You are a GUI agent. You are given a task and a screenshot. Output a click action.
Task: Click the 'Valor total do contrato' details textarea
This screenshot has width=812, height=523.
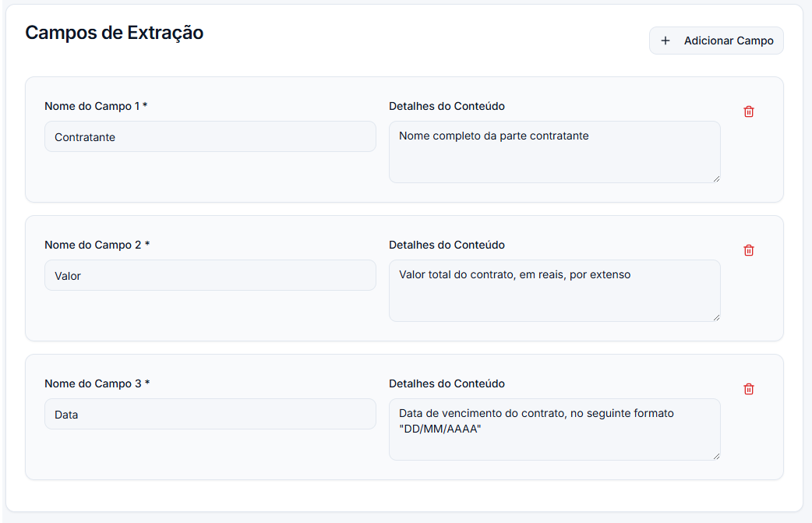[x=554, y=291]
